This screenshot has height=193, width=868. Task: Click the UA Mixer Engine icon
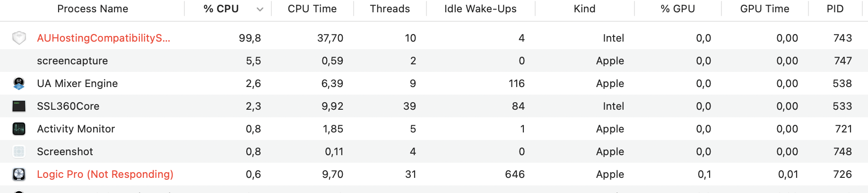tap(19, 84)
